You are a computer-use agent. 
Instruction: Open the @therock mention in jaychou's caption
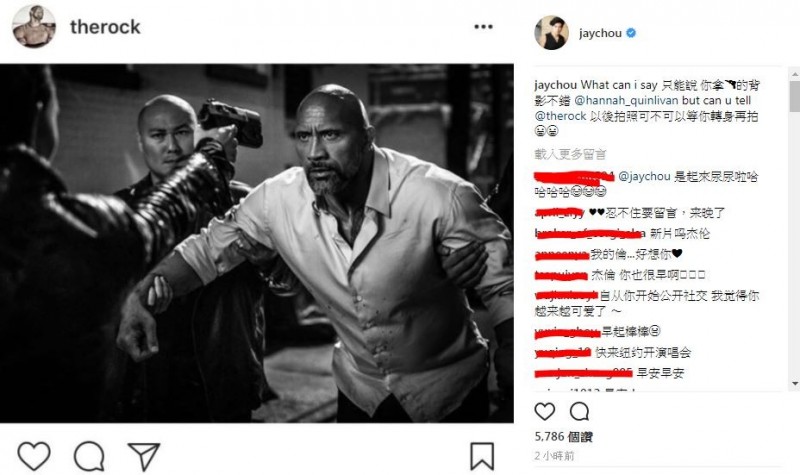click(x=560, y=116)
